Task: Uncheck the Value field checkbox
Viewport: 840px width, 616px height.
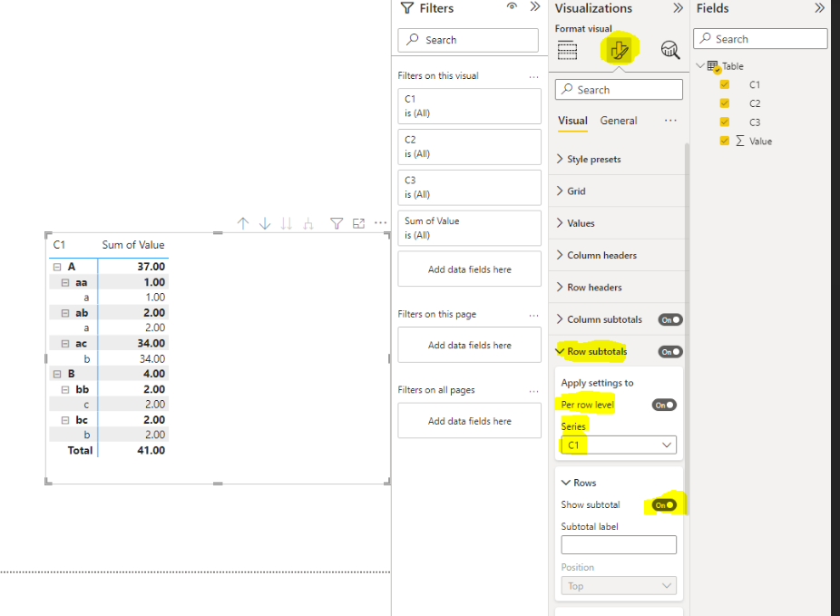Action: tap(724, 141)
